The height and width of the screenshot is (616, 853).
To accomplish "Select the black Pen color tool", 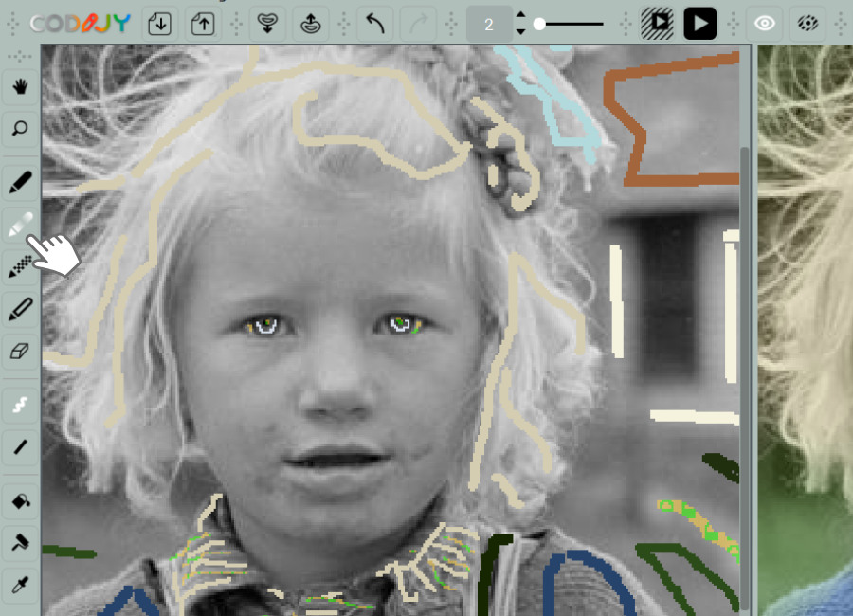I will [20, 182].
